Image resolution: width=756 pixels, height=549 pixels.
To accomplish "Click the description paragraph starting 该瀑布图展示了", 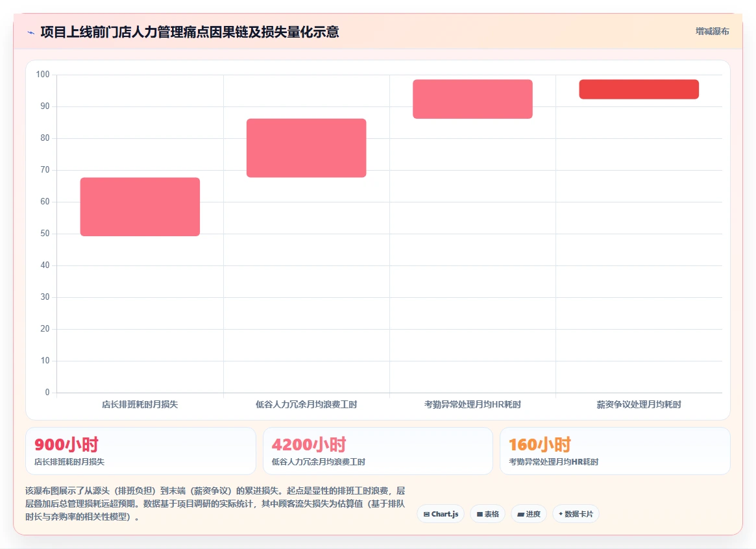I will click(x=215, y=504).
